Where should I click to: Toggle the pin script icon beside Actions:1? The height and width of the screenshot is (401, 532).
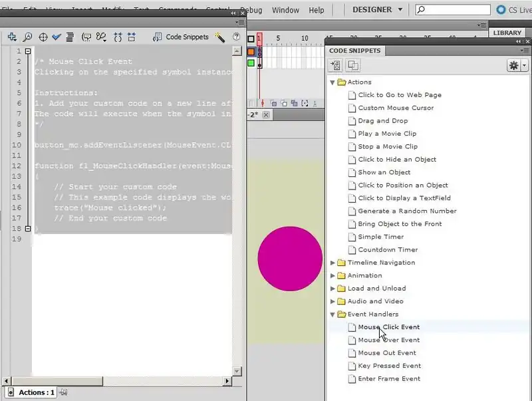tap(63, 392)
